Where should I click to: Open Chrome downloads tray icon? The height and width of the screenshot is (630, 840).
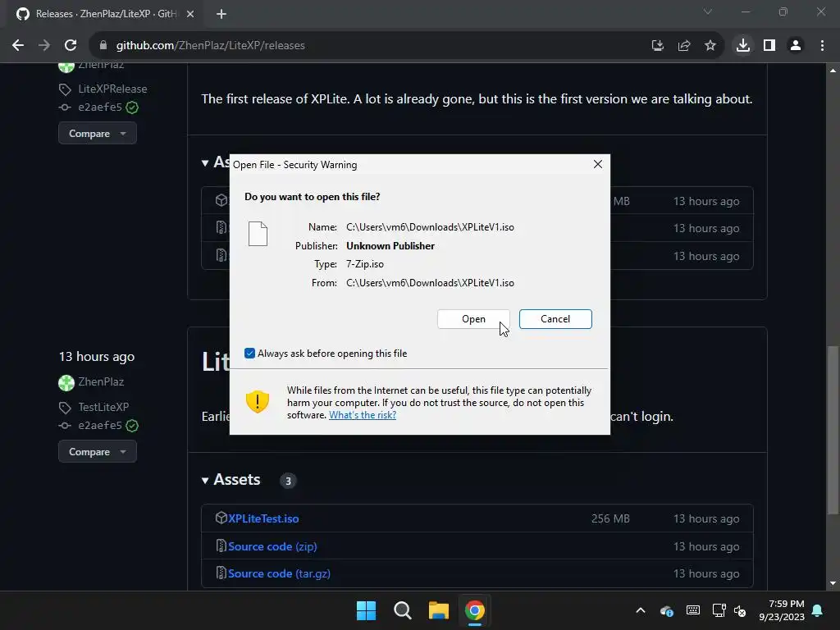pyautogui.click(x=742, y=46)
